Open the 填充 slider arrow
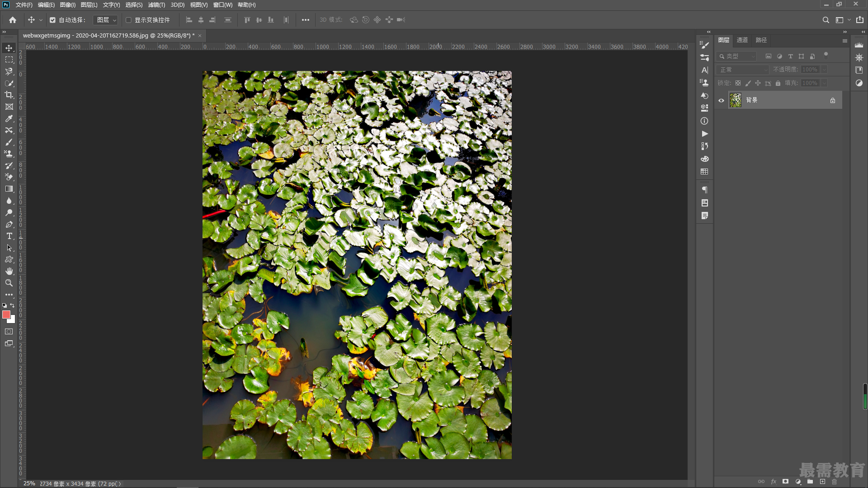The height and width of the screenshot is (488, 868). [825, 83]
